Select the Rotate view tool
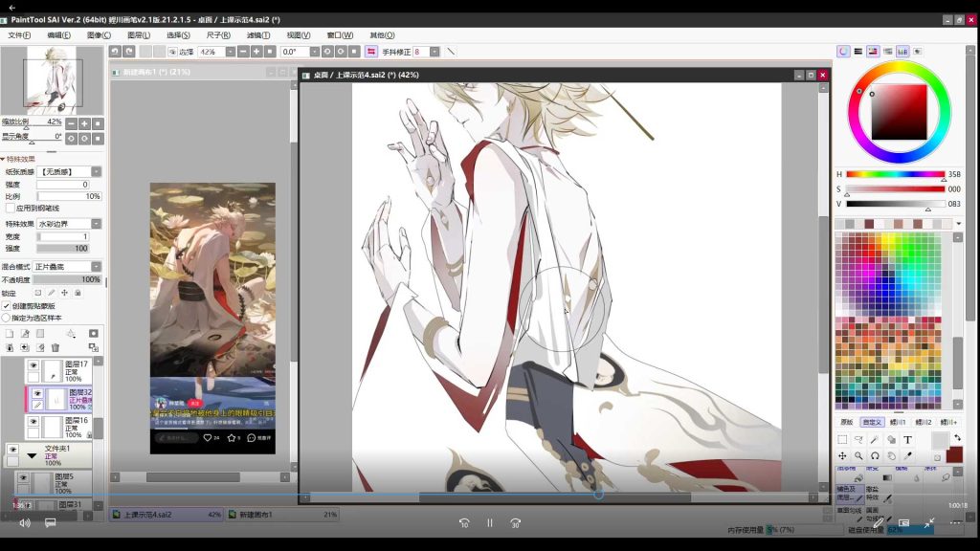Screen dimensions: 980x551 tap(875, 456)
